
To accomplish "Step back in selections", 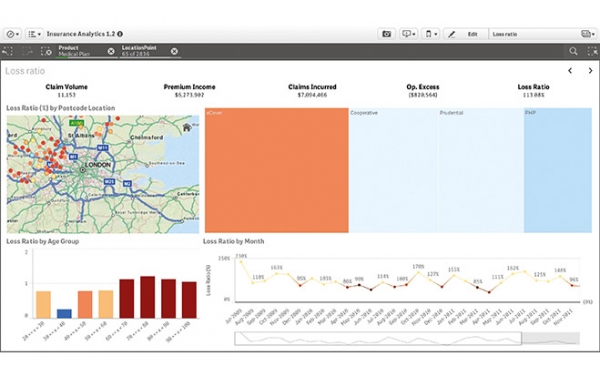I will point(7,51).
